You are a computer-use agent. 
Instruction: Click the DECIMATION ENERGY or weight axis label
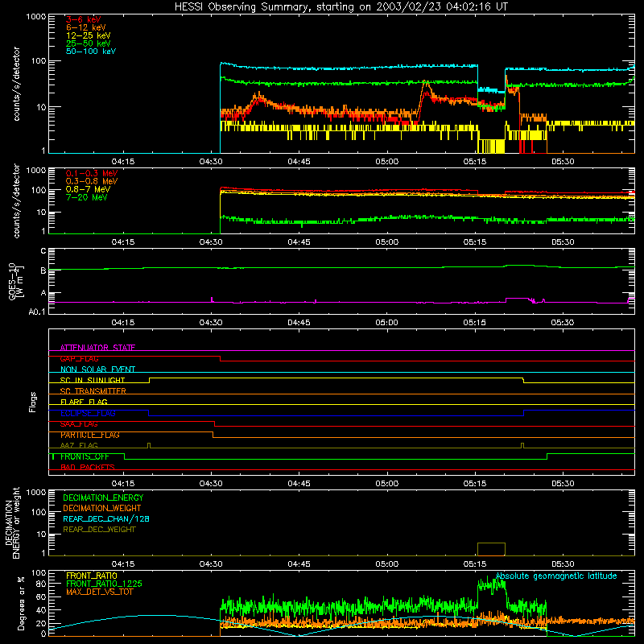(x=13, y=522)
